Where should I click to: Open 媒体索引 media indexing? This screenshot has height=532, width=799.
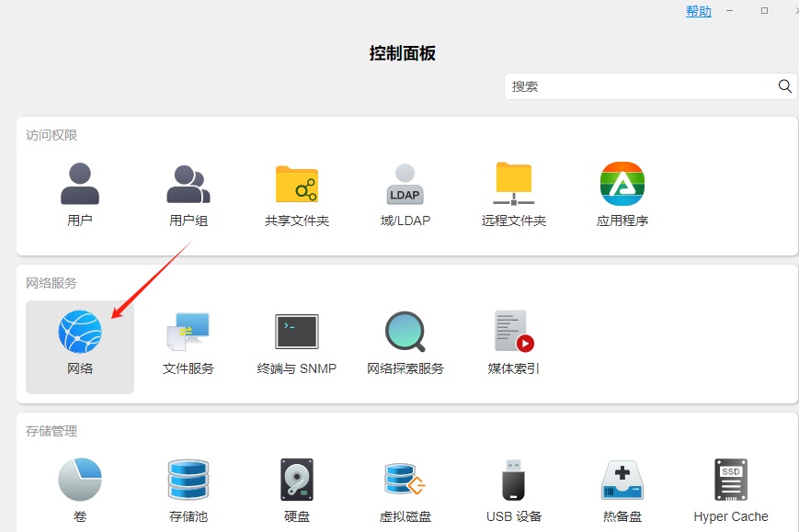click(x=514, y=342)
